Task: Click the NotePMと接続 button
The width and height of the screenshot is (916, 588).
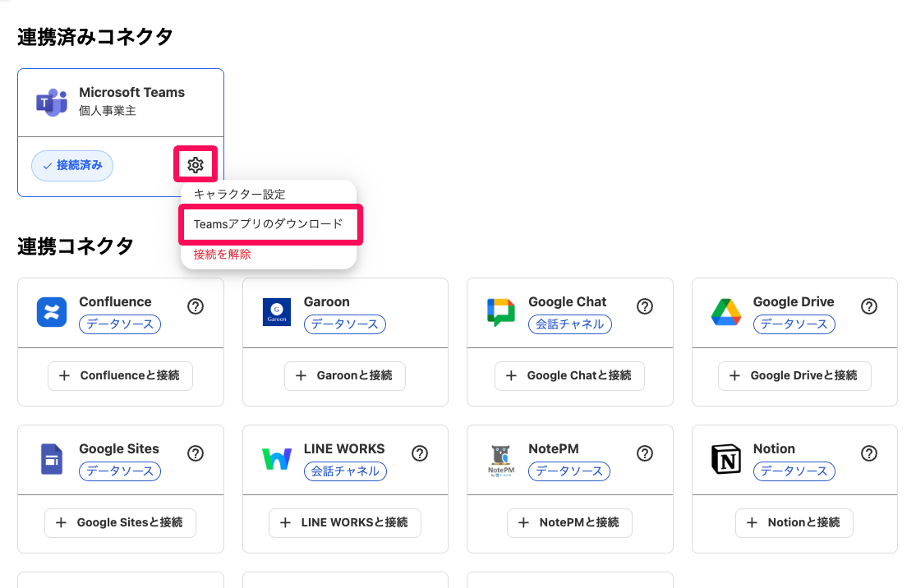Action: pyautogui.click(x=569, y=522)
